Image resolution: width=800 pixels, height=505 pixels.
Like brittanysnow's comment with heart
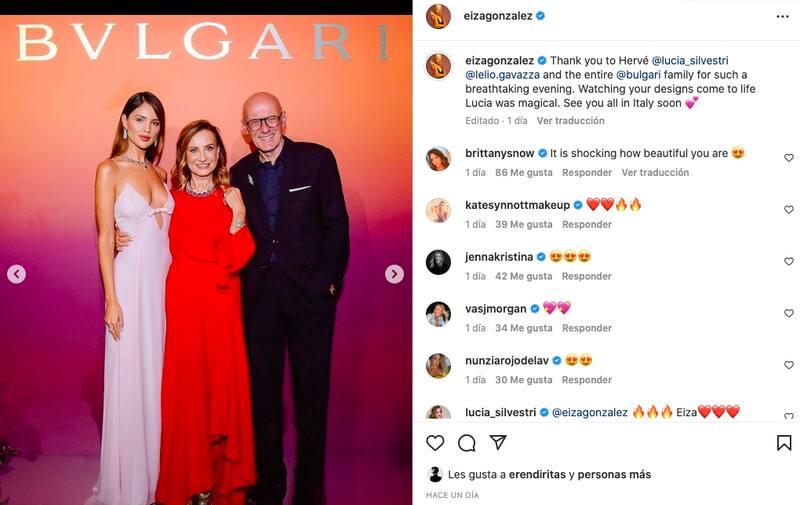pyautogui.click(x=789, y=158)
